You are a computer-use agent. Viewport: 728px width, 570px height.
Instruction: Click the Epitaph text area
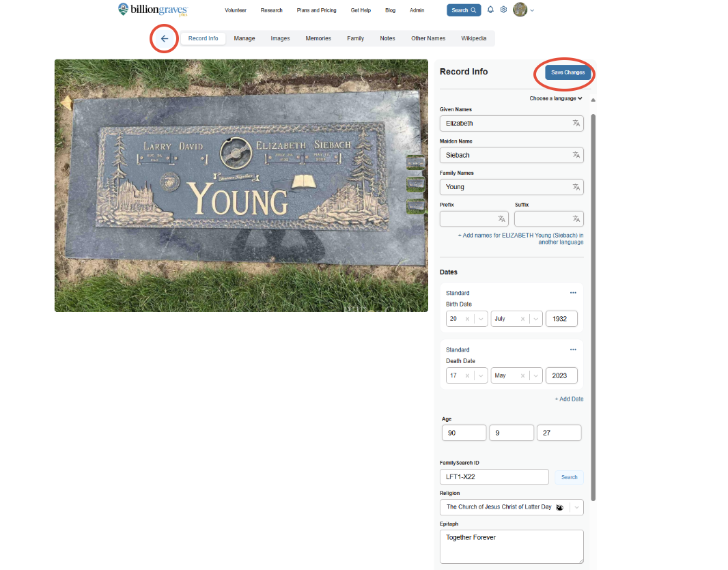click(x=512, y=547)
